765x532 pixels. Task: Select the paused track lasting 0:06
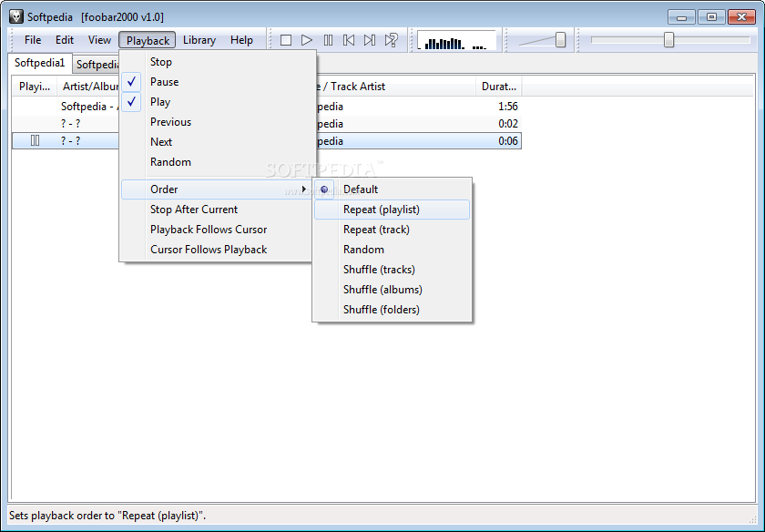coord(266,140)
